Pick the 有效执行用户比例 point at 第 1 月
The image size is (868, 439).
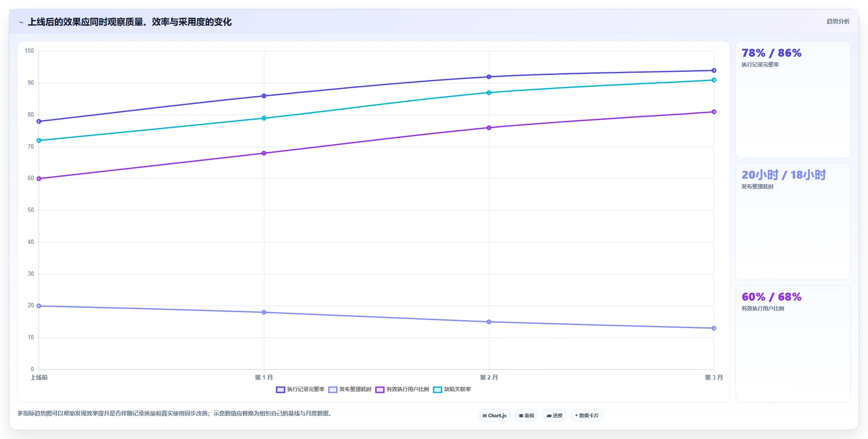pos(264,153)
